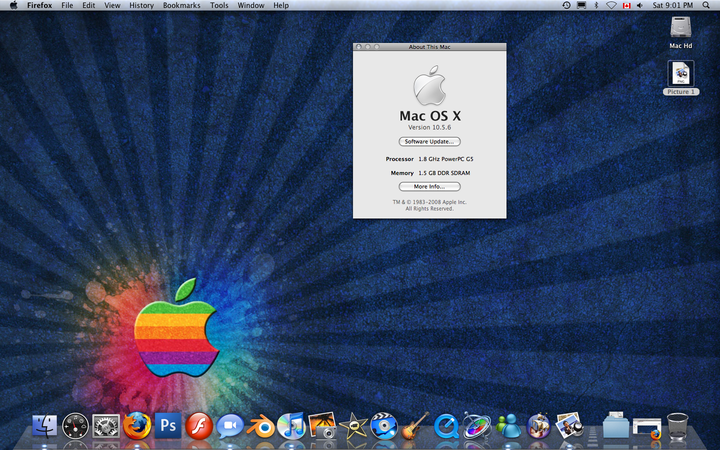Open Preview from the Dock
The width and height of the screenshot is (720, 450).
(x=569, y=425)
